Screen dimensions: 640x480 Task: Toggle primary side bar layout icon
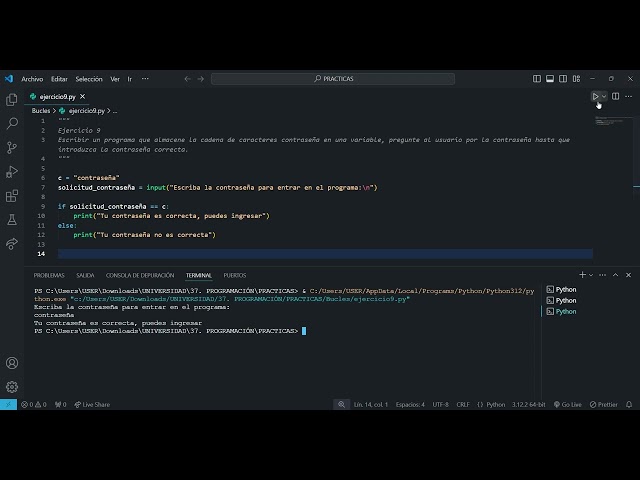pyautogui.click(x=537, y=79)
